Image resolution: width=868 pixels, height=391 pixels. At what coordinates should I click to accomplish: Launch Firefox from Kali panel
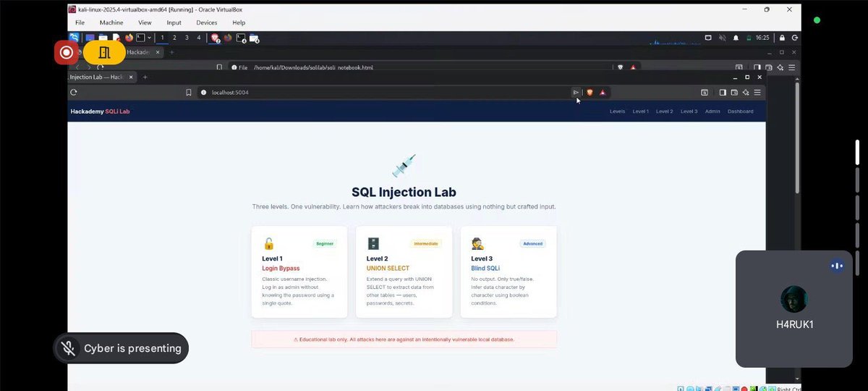129,38
